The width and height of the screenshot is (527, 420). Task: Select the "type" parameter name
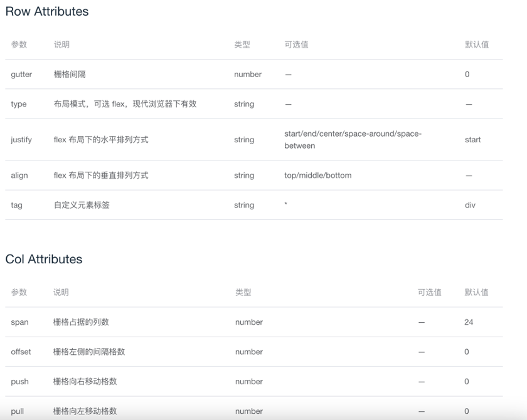coord(18,104)
